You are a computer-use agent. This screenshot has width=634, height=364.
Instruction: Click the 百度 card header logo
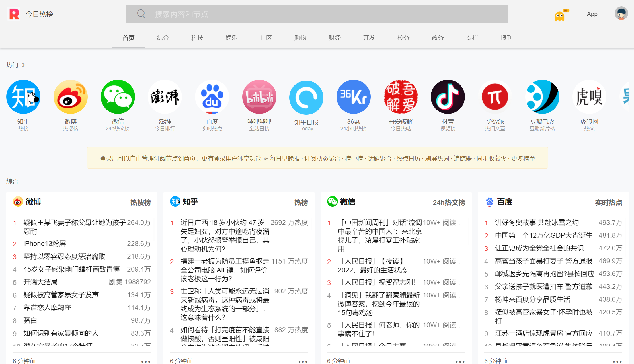pos(489,202)
